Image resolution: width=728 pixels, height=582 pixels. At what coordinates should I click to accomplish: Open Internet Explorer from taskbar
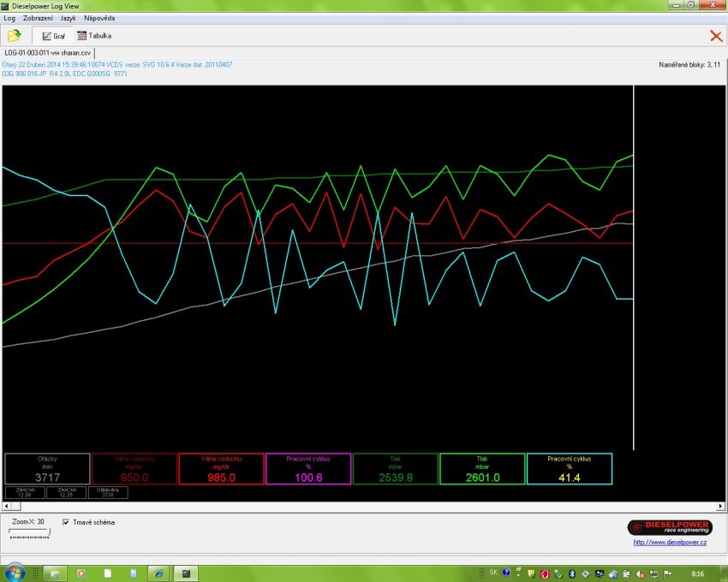tap(158, 574)
